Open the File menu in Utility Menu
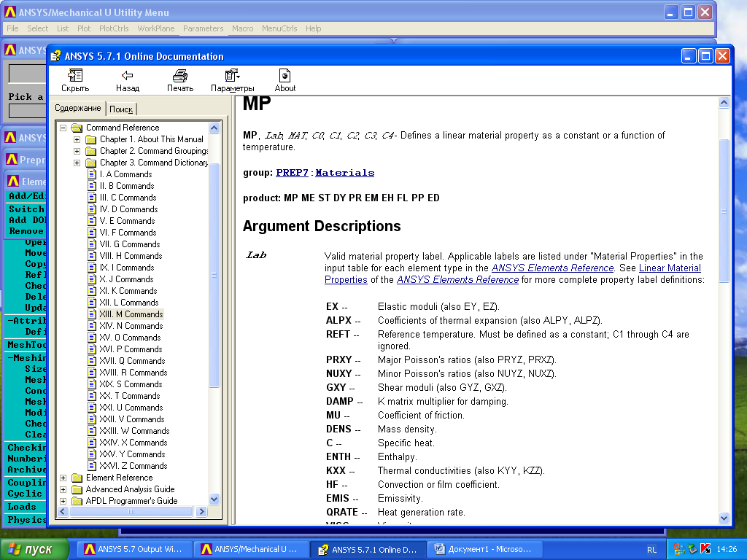The width and height of the screenshot is (747, 560). coord(12,28)
